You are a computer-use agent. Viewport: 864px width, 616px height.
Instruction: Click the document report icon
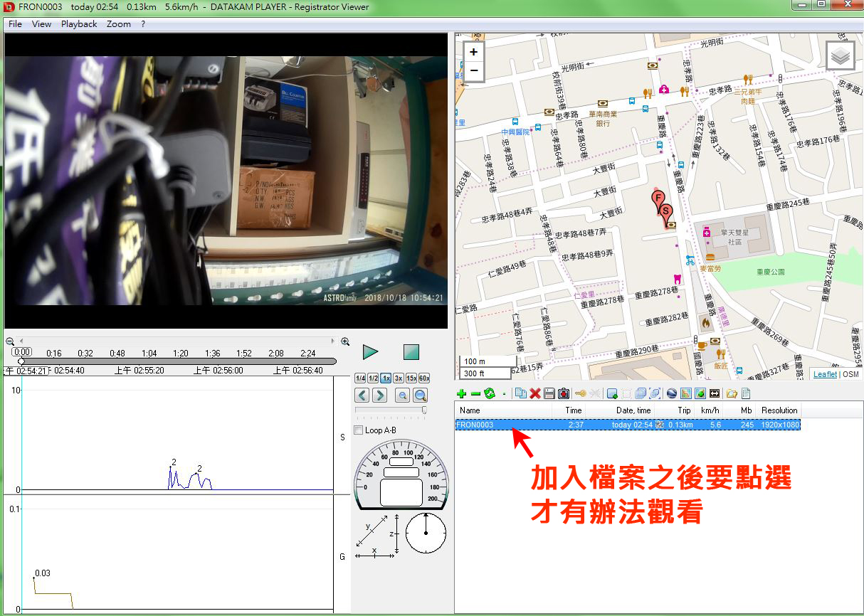click(x=746, y=393)
